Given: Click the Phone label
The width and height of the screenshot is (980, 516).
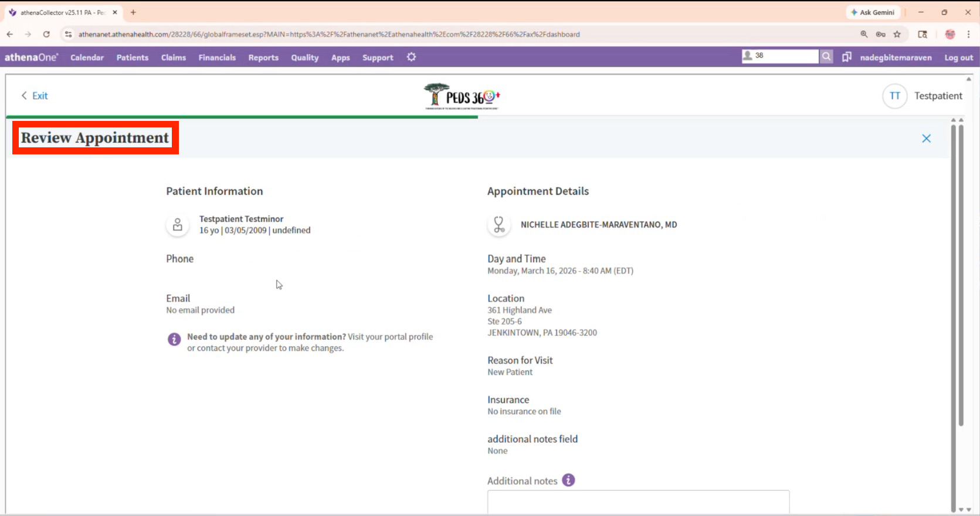Looking at the screenshot, I should 179,259.
